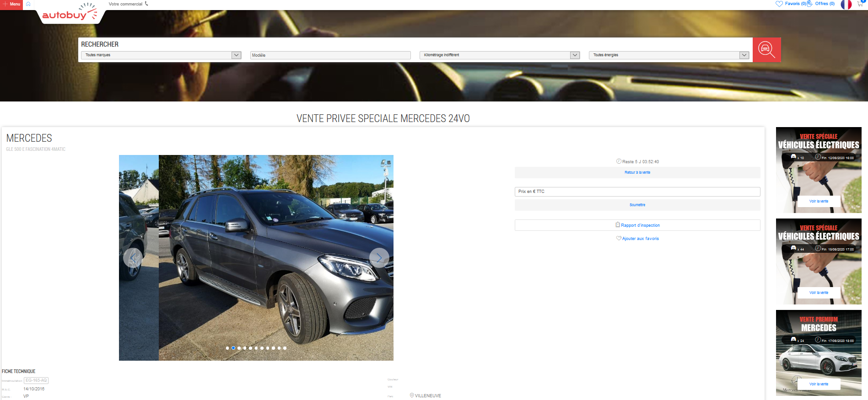Click the Soumettre button
Viewport: 868px width, 400px height.
click(637, 205)
